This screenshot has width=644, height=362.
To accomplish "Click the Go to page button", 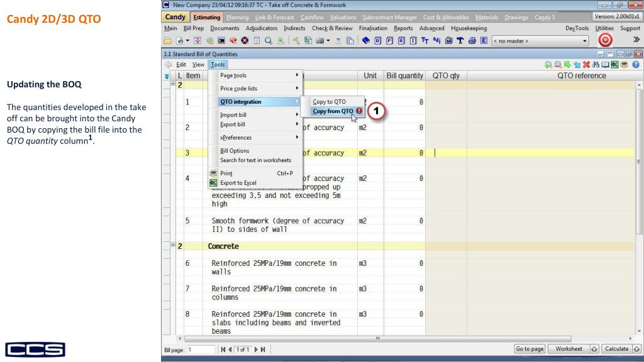I will [530, 349].
